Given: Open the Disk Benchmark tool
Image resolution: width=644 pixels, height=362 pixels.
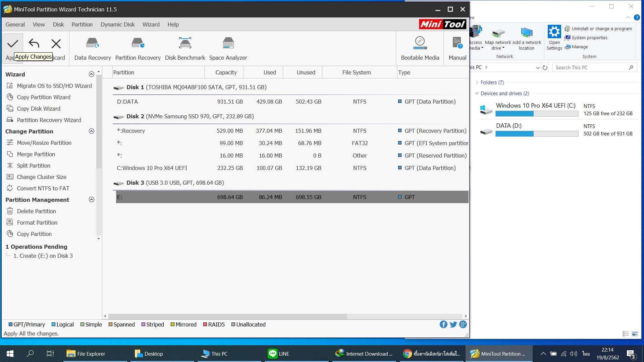Looking at the screenshot, I should tap(185, 49).
